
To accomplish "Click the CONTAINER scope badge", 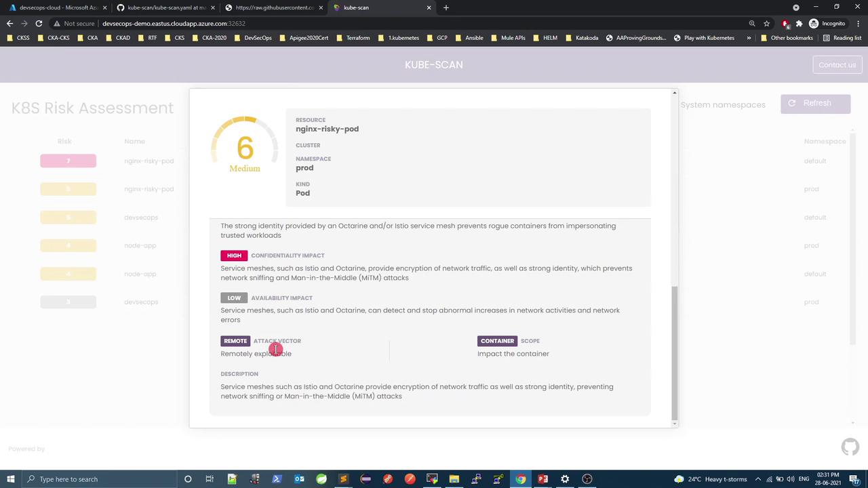I will [497, 341].
